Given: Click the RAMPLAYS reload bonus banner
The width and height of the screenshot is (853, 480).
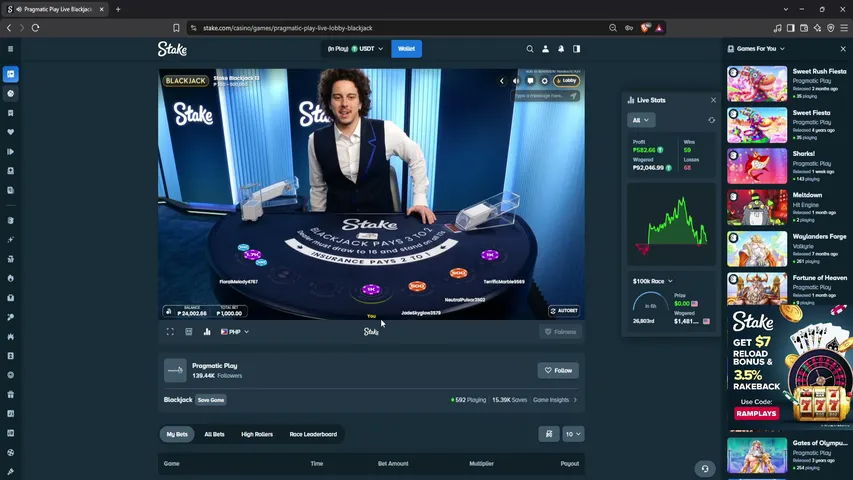Looking at the screenshot, I should pyautogui.click(x=790, y=368).
